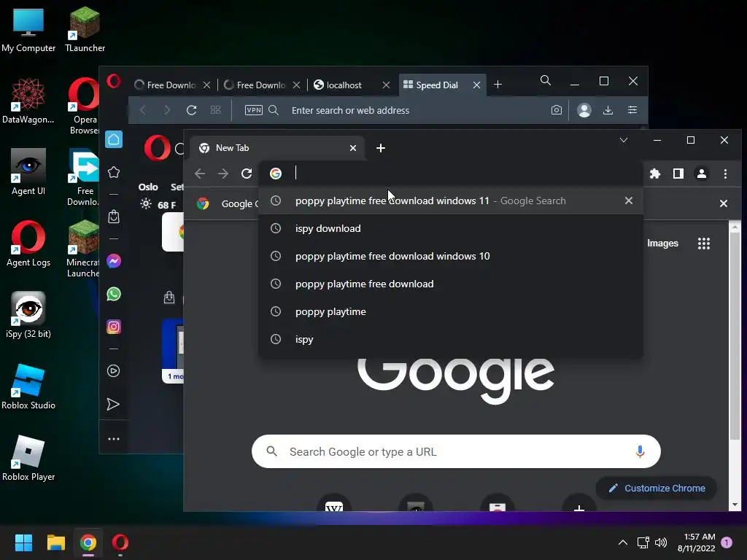Screen dimensions: 747x560
Task: Select 'poppy playtime free download windows 10' suggestion
Action: (x=451, y=256)
